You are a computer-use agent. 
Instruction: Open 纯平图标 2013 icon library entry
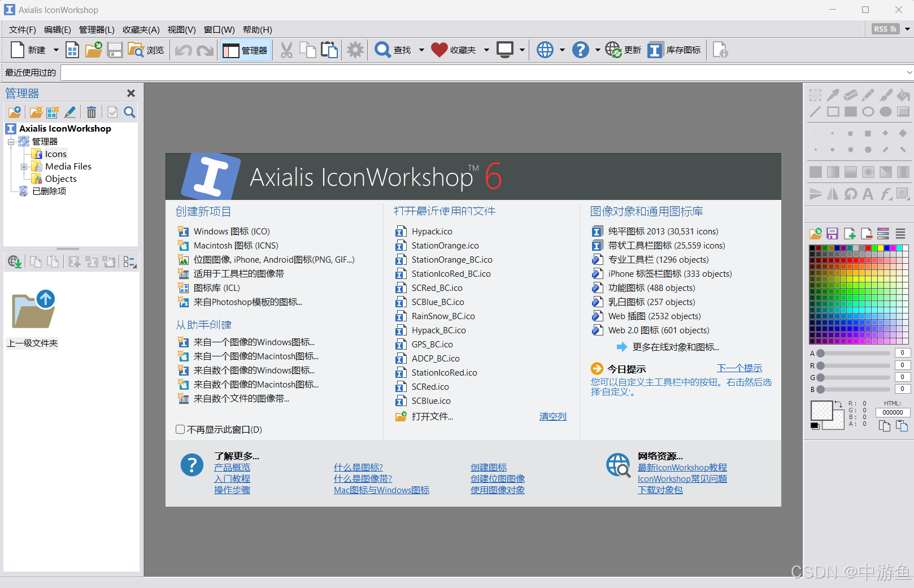(663, 231)
